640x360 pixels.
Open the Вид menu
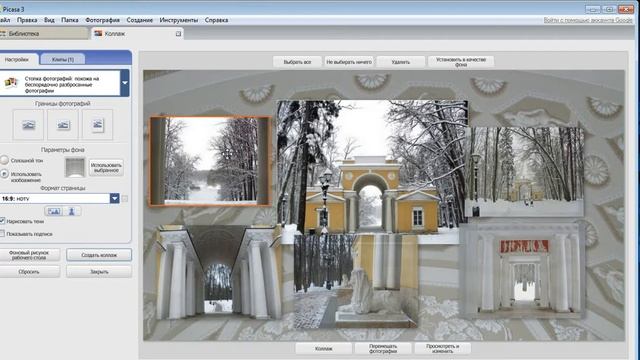[49, 20]
